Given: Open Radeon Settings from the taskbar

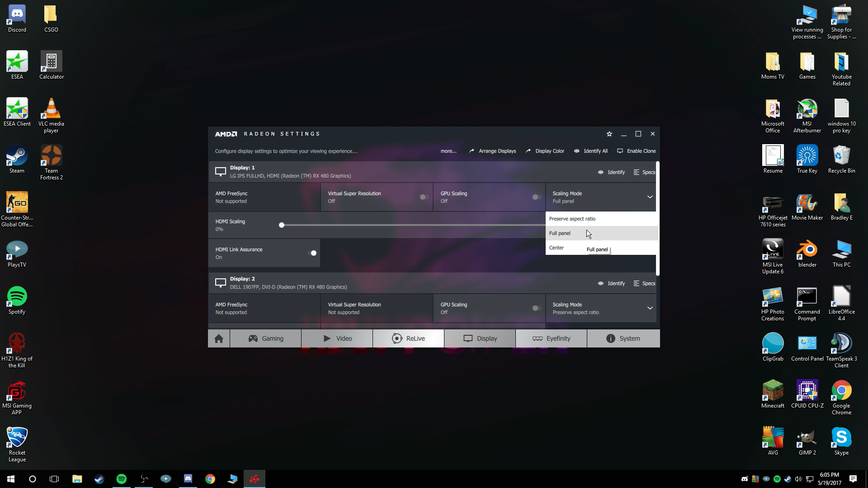Looking at the screenshot, I should [x=254, y=479].
